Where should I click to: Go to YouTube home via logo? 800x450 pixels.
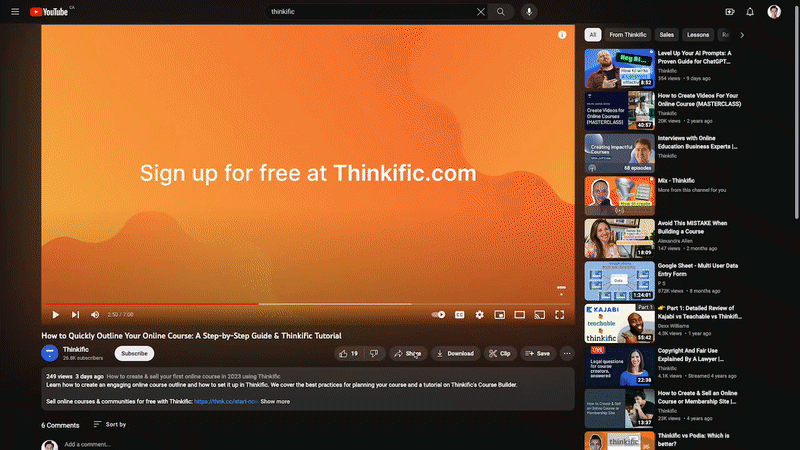tap(49, 12)
